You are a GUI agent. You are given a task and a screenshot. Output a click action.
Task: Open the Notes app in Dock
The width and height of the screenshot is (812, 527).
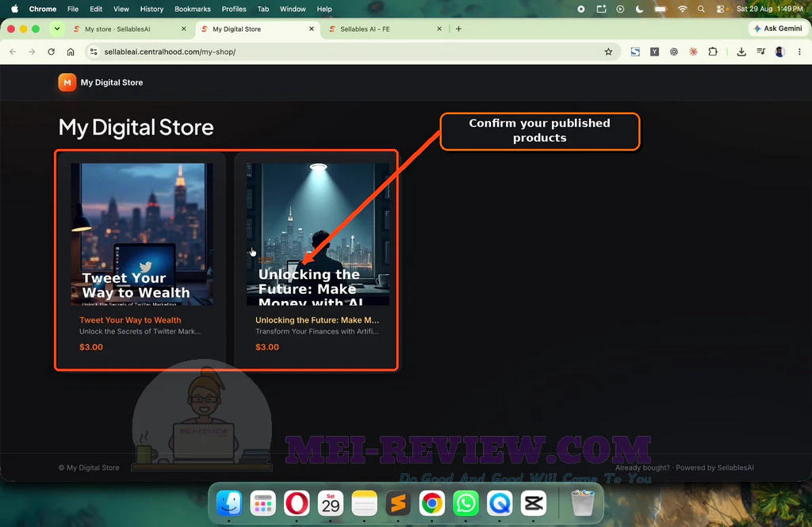tap(365, 503)
